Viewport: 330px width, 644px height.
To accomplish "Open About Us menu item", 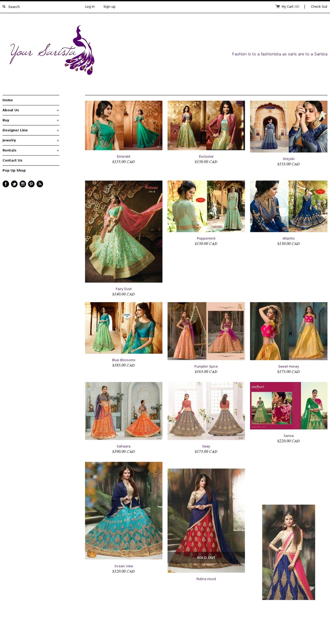I will (11, 110).
